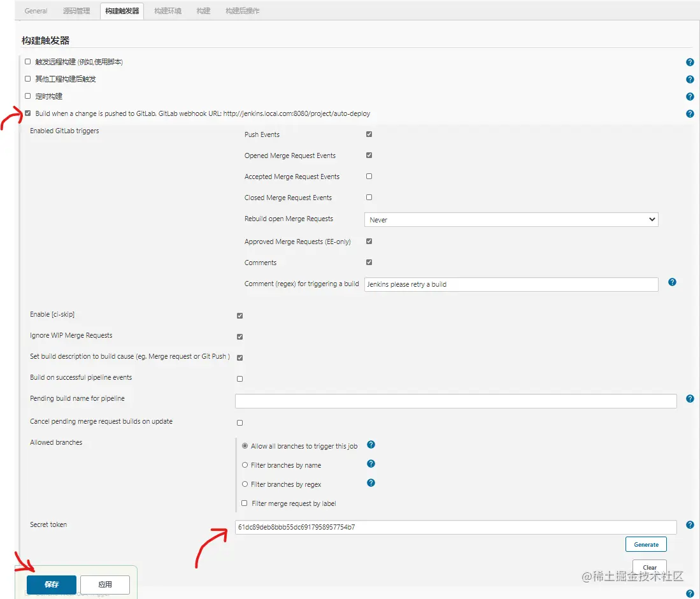Switch to the 源码管理 tab

(x=76, y=11)
